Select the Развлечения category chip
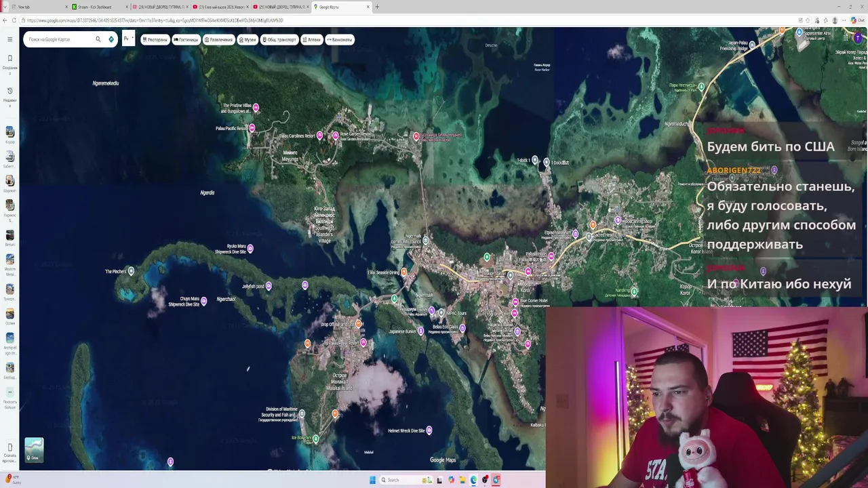The image size is (868, 488). (x=219, y=39)
